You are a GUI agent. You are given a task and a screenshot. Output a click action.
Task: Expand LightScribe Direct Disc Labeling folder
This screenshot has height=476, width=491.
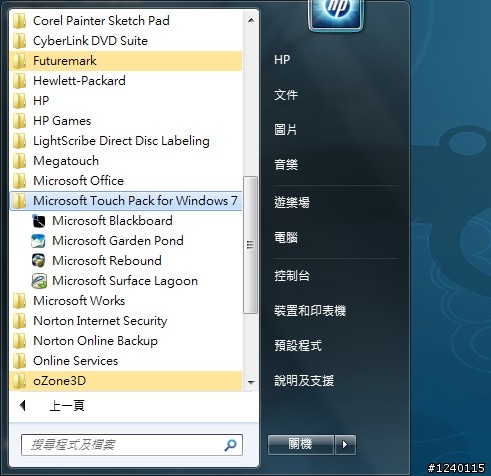pos(126,141)
